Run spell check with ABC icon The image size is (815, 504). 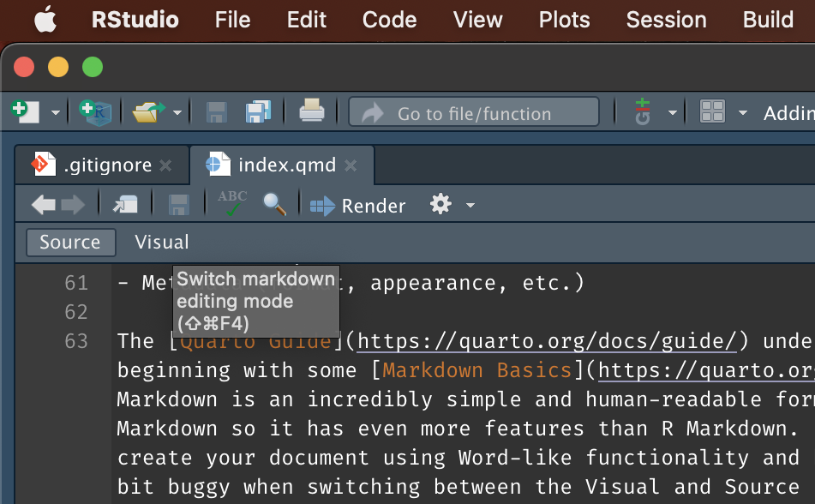pyautogui.click(x=232, y=204)
